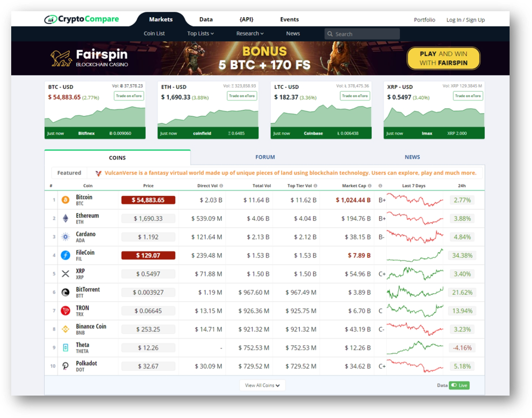Viewport: 532px width, 418px height.
Task: Click the Cardano coin icon
Action: (66, 237)
